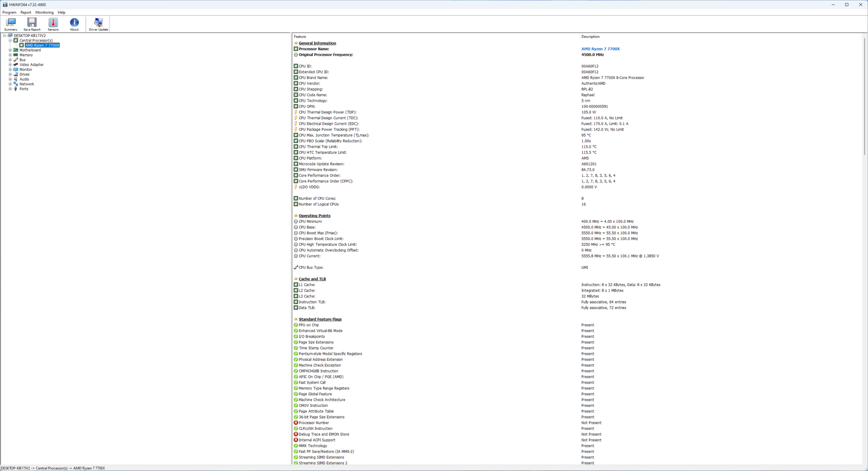Open the Report menu
The height and width of the screenshot is (471, 868).
[x=26, y=13]
